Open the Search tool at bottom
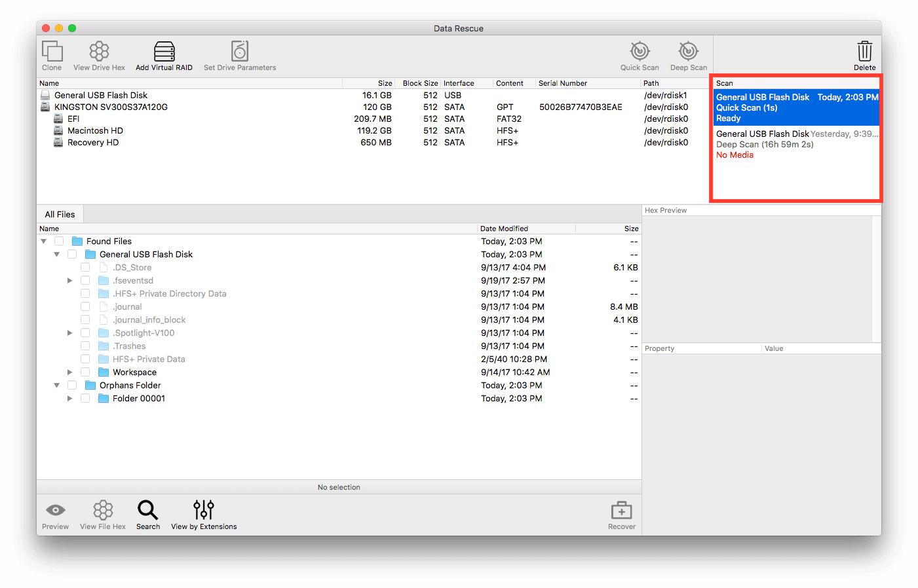 coord(148,513)
